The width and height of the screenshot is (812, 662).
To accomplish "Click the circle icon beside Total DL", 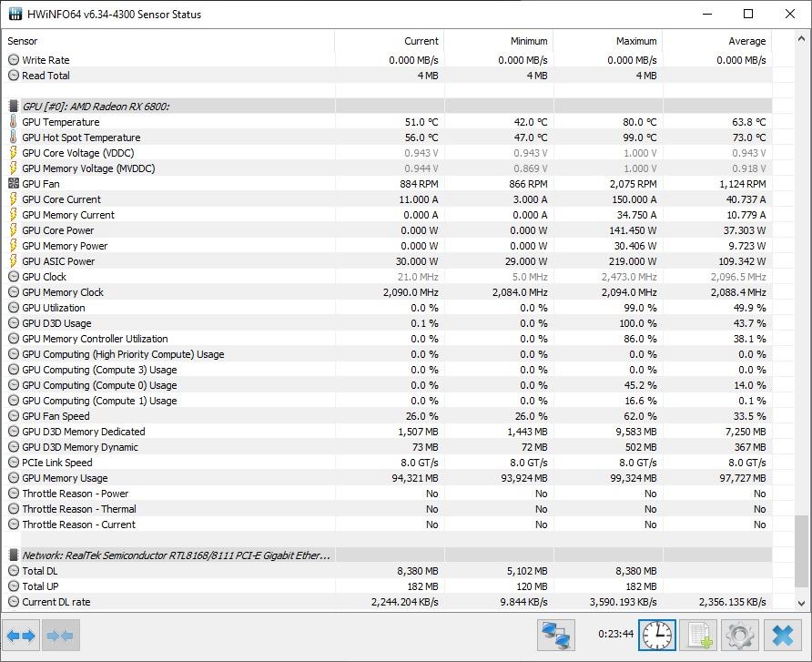I will (x=14, y=571).
